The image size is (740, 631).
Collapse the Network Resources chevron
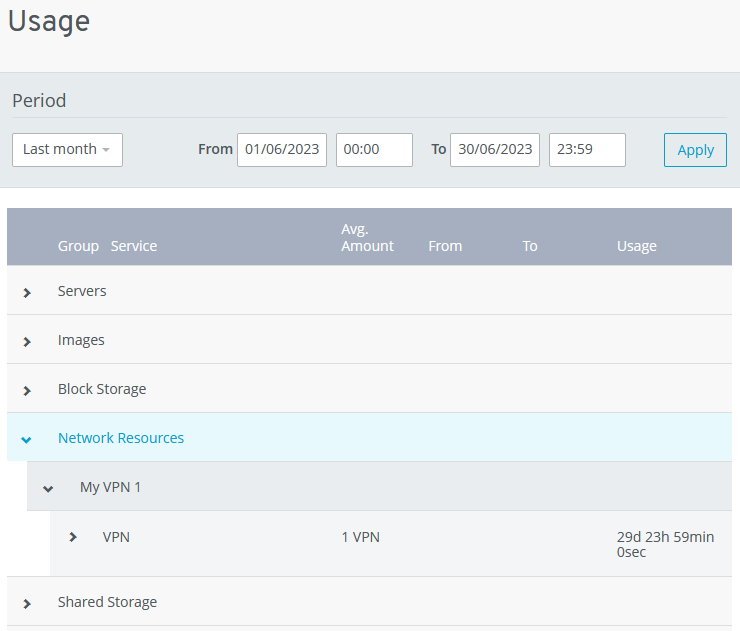coord(27,439)
